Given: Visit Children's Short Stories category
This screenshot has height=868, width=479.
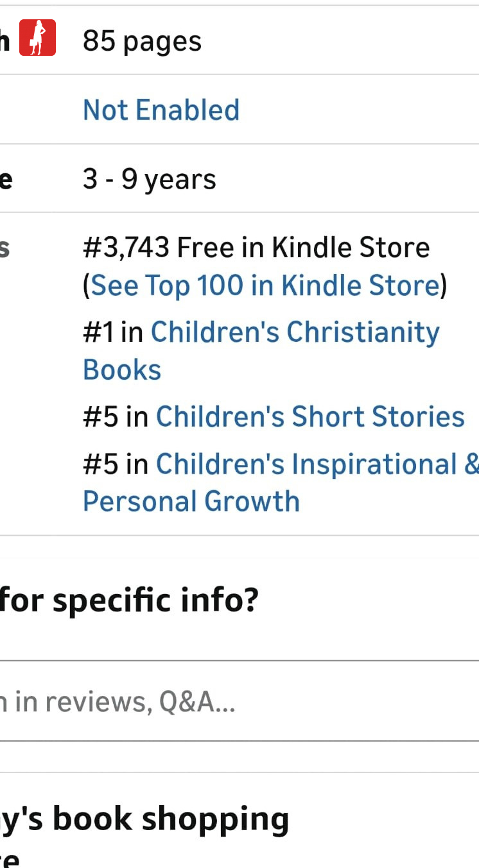Looking at the screenshot, I should click(310, 416).
